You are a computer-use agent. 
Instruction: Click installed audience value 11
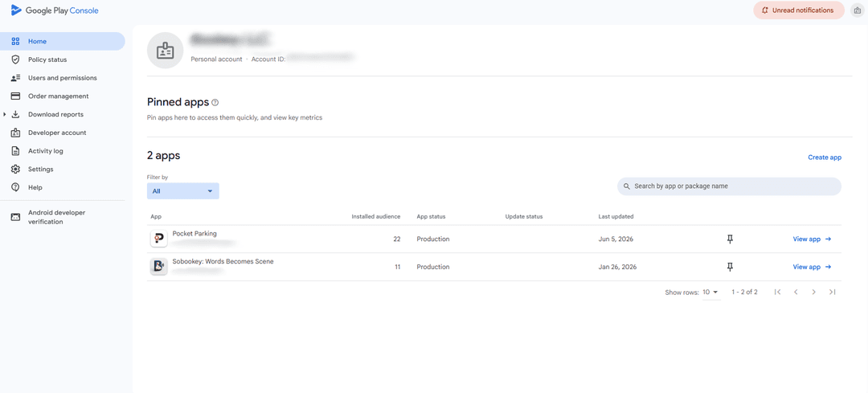pos(398,267)
